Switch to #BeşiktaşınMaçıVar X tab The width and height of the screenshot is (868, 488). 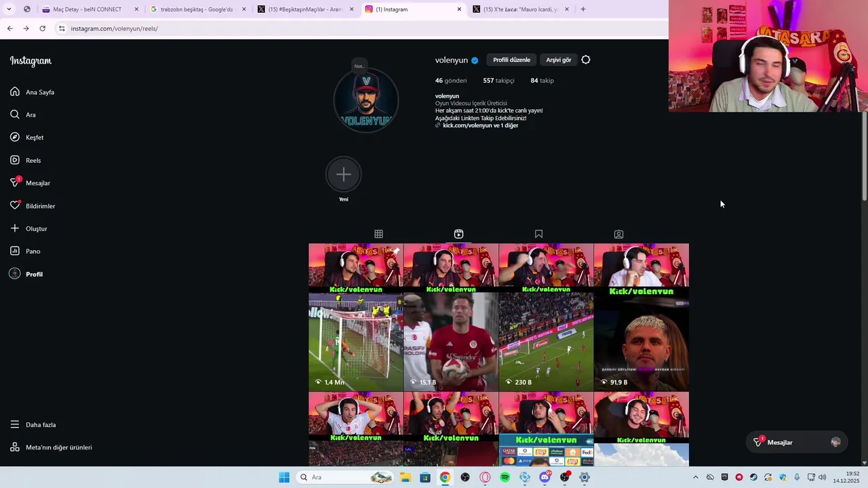tap(304, 9)
